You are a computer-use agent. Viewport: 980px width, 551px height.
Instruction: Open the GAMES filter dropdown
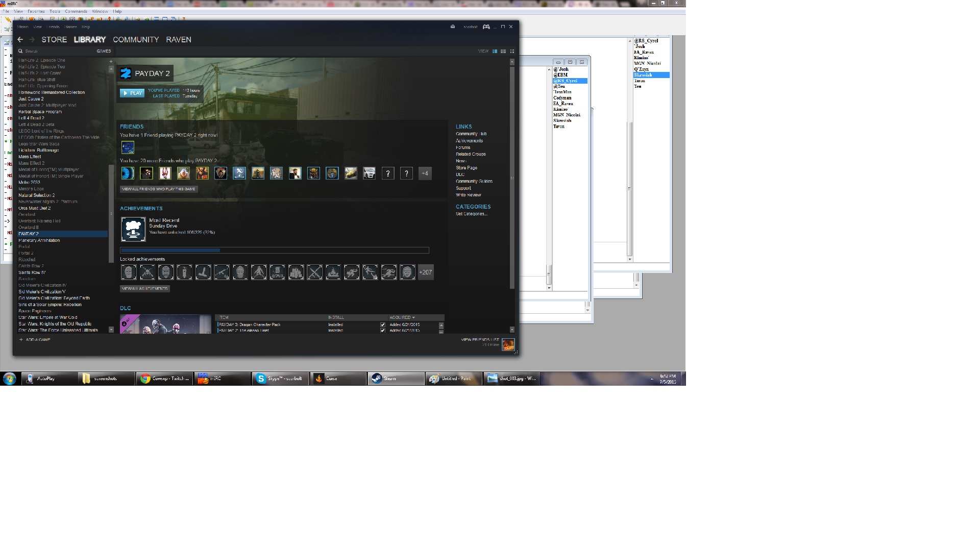[x=104, y=51]
